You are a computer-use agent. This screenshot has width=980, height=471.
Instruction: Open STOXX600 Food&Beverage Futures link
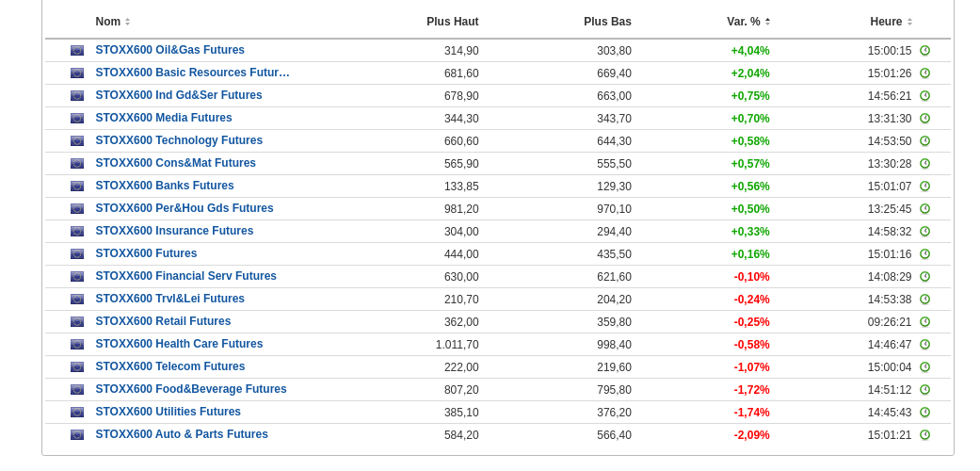click(x=191, y=389)
